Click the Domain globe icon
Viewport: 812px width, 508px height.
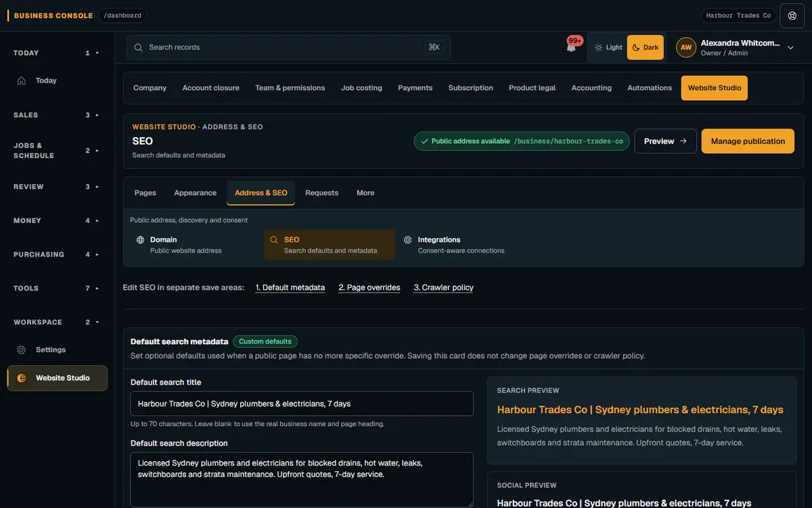point(141,240)
